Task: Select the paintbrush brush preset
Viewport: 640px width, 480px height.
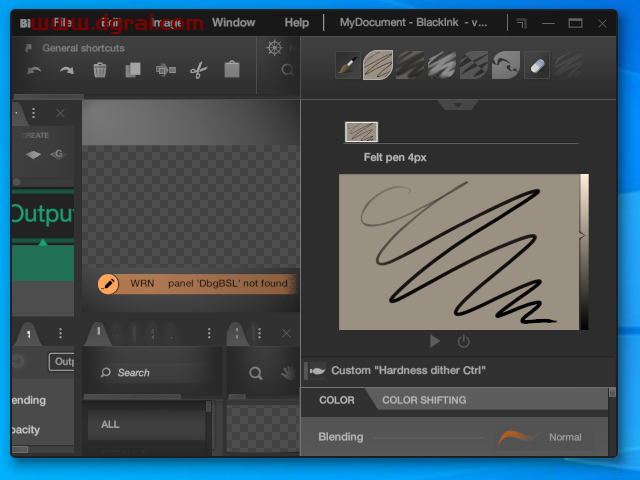Action: (347, 65)
